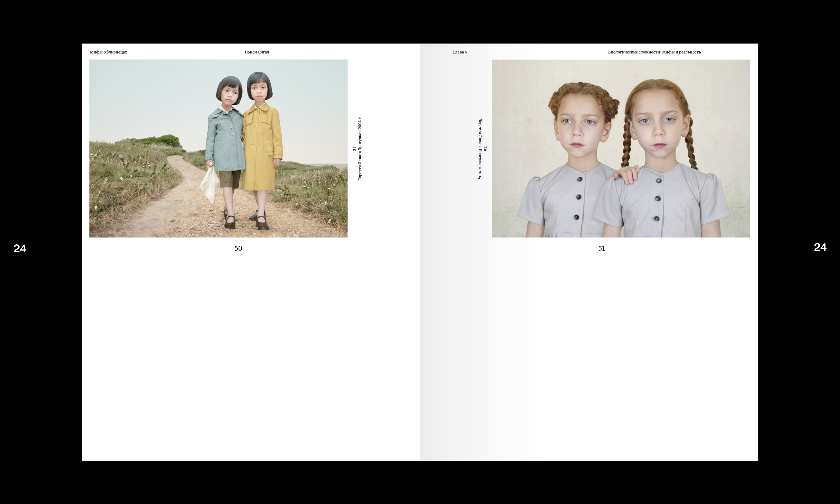Select vertical caption 'Лоретта Люкс «Прогулка» 2004 г.'

(360, 148)
